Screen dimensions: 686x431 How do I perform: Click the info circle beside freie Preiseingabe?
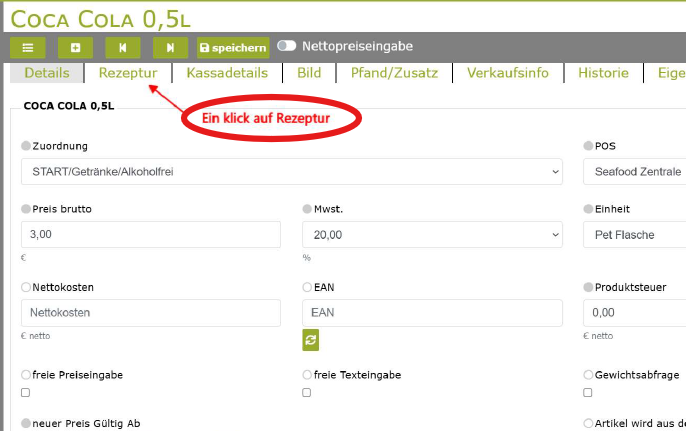[26, 375]
